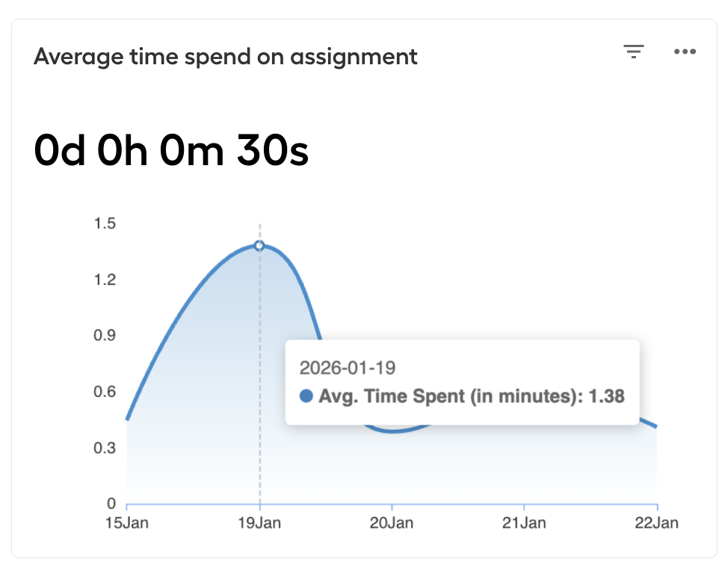Image resolution: width=728 pixels, height=574 pixels.
Task: Click the 0d 0h 0m 30s total value
Action: point(171,150)
